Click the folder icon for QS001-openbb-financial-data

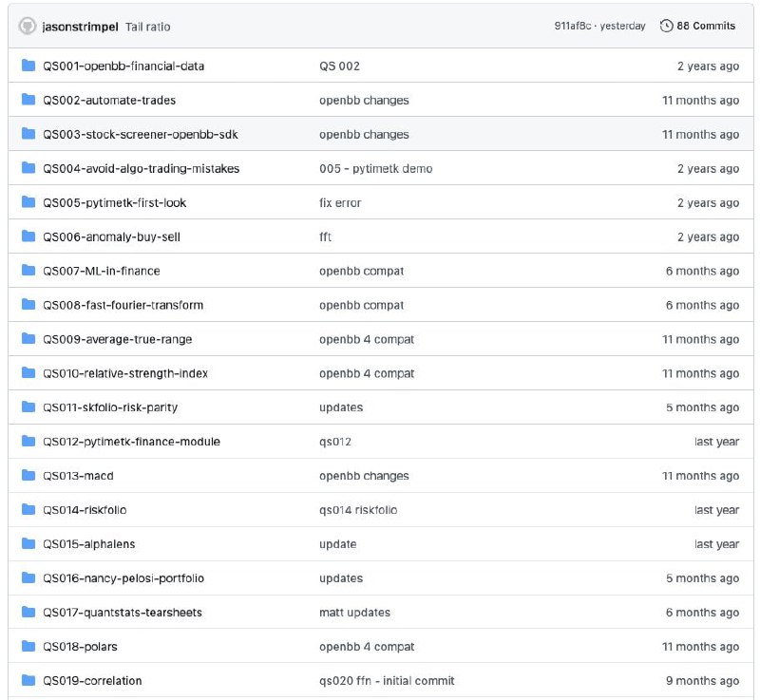[28, 66]
